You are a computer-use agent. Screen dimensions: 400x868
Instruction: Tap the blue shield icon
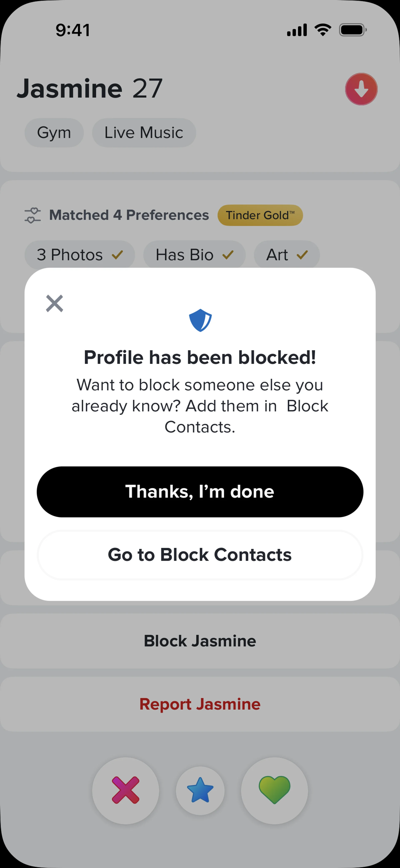[200, 320]
